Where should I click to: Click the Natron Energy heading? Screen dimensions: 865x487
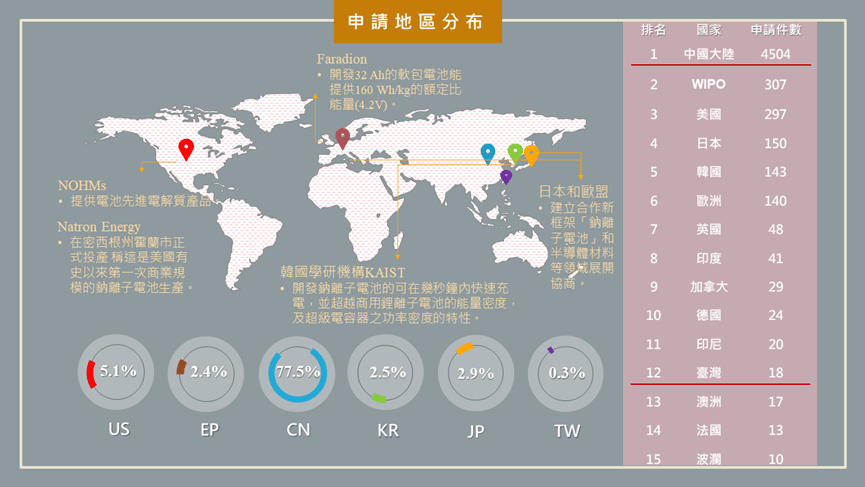(99, 227)
